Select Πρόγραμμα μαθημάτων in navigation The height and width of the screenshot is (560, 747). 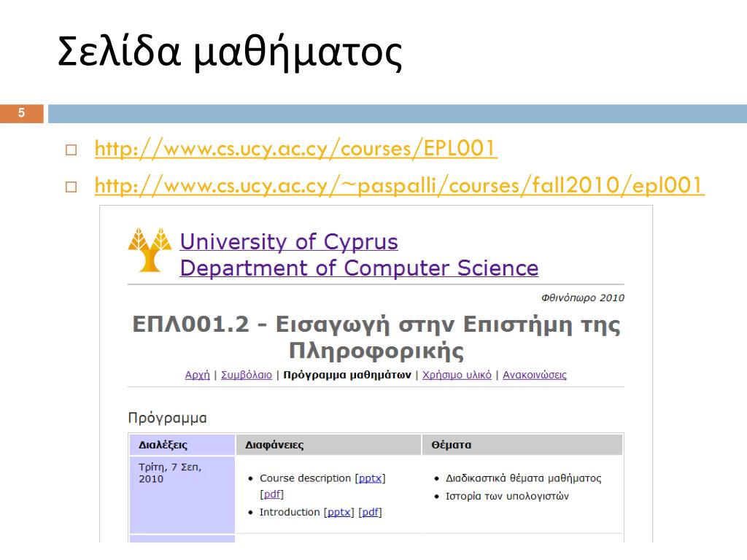point(347,375)
